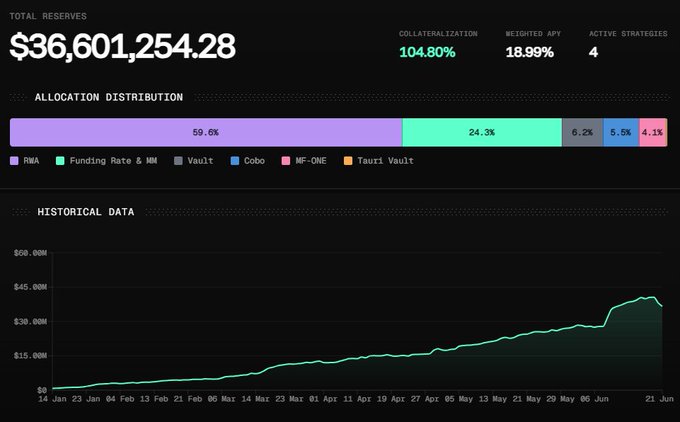Select the 6.2% Vault bar segment
The width and height of the screenshot is (680, 422).
(x=582, y=132)
